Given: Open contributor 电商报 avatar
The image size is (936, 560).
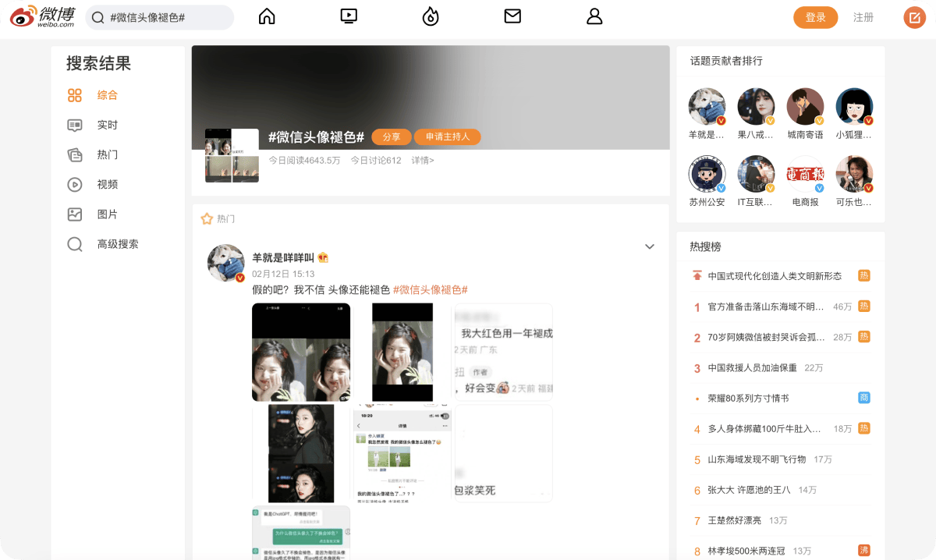Looking at the screenshot, I should click(805, 174).
